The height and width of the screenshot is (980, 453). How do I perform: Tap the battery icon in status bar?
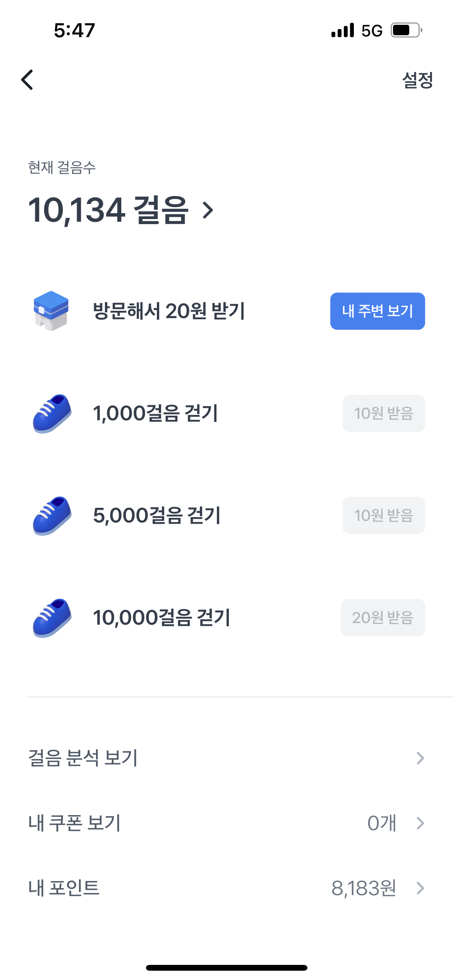click(406, 30)
